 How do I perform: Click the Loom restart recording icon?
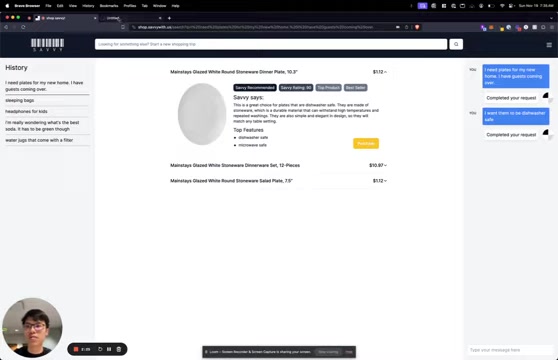(x=100, y=349)
